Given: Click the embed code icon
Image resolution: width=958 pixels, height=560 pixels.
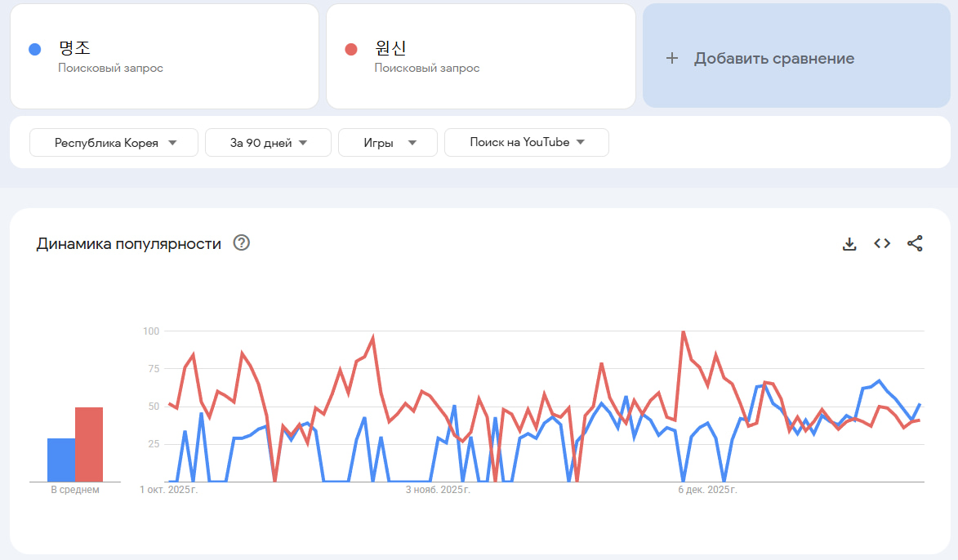Looking at the screenshot, I should 882,243.
